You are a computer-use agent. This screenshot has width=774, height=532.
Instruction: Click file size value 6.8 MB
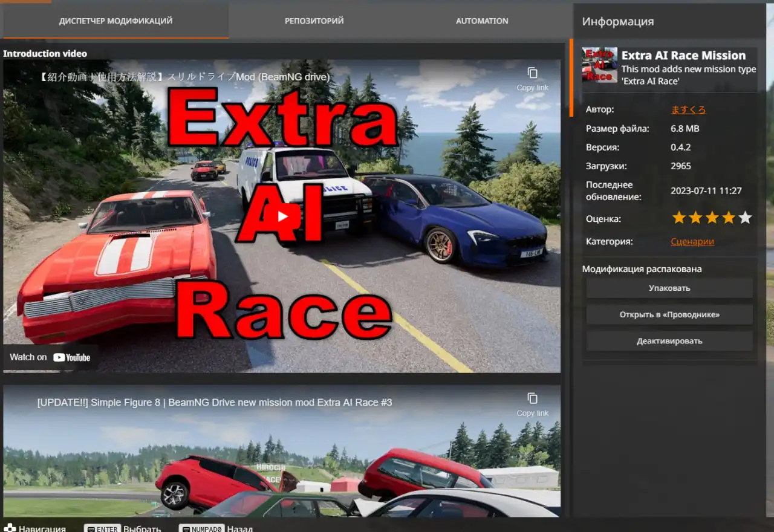(x=685, y=128)
